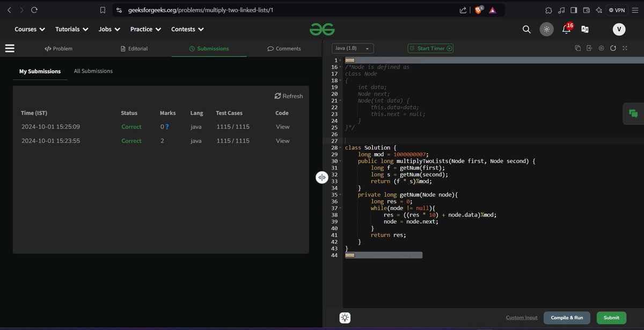Image resolution: width=644 pixels, height=330 pixels.
Task: Expand the Practice dropdown
Action: 145,30
